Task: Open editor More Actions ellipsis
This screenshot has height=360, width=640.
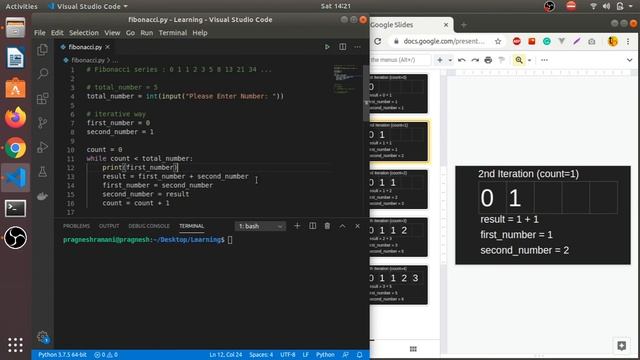Action: (358, 47)
